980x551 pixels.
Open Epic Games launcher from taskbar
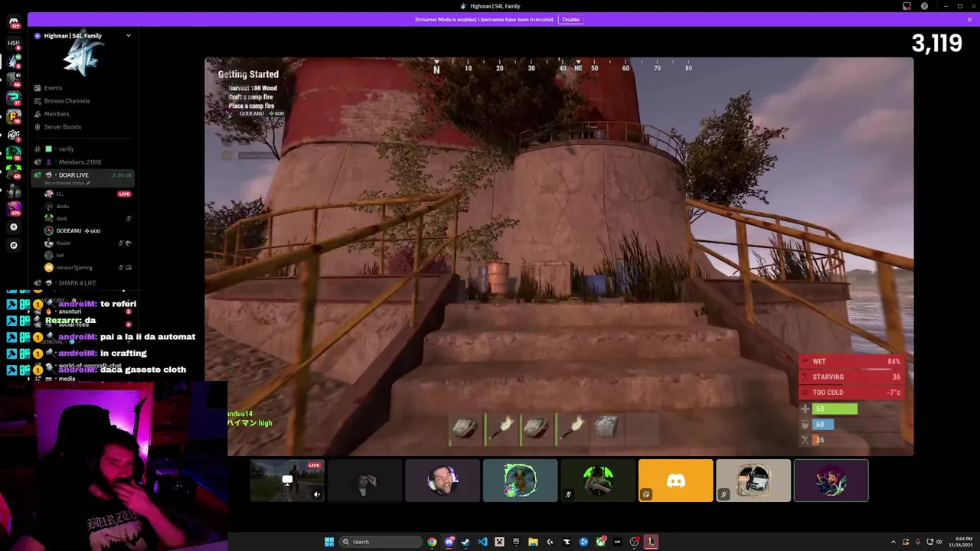[x=516, y=542]
